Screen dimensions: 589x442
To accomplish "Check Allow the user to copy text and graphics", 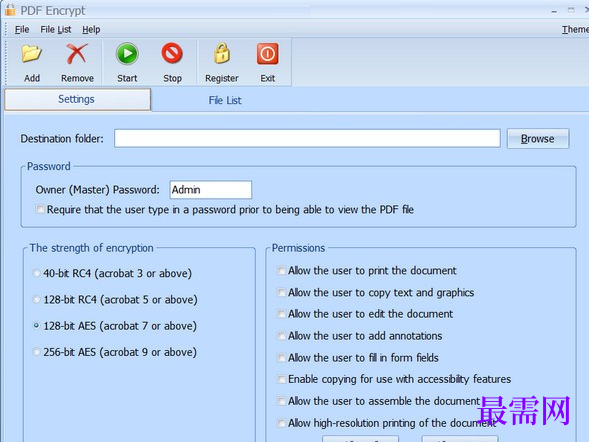I will click(x=281, y=293).
